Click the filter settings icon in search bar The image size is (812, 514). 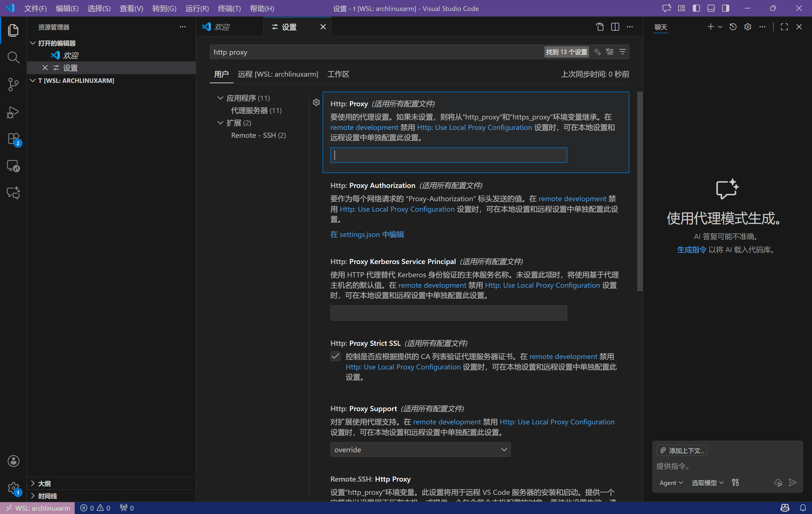coord(622,52)
